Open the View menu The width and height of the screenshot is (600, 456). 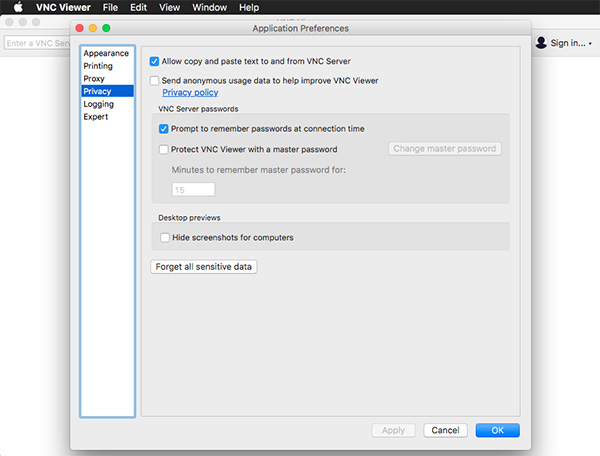[x=170, y=7]
